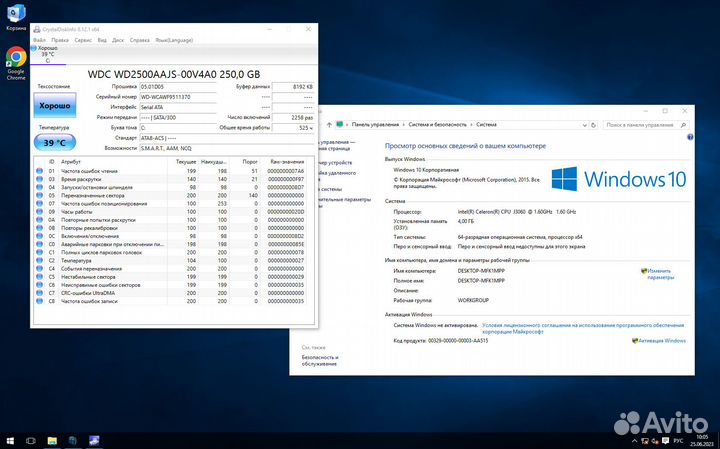Click status circle for row 01 Частота ошибок чтения

(x=39, y=171)
